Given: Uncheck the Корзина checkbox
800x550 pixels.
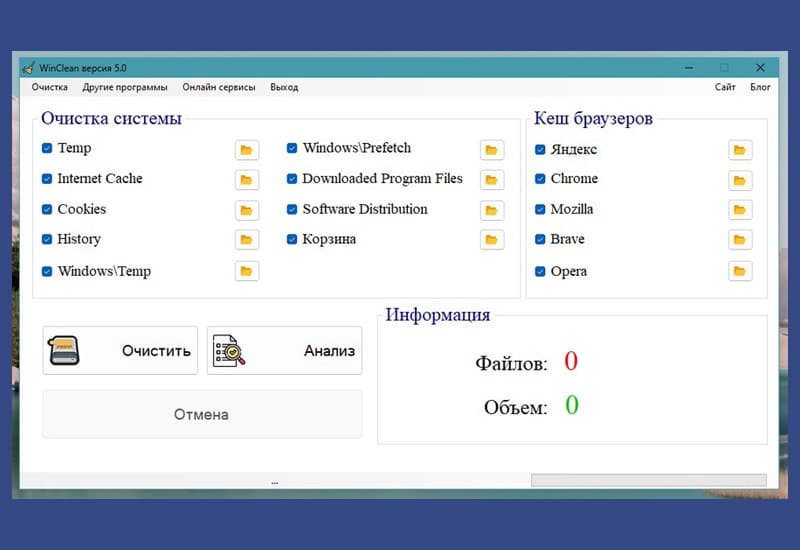Looking at the screenshot, I should pyautogui.click(x=292, y=239).
